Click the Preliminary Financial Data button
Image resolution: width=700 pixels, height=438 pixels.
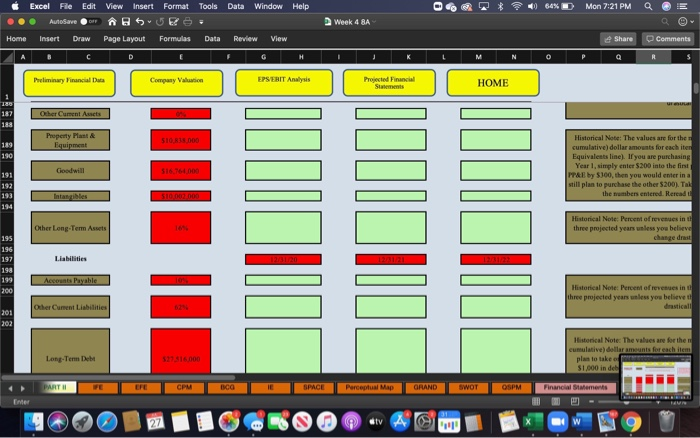pyautogui.click(x=69, y=83)
